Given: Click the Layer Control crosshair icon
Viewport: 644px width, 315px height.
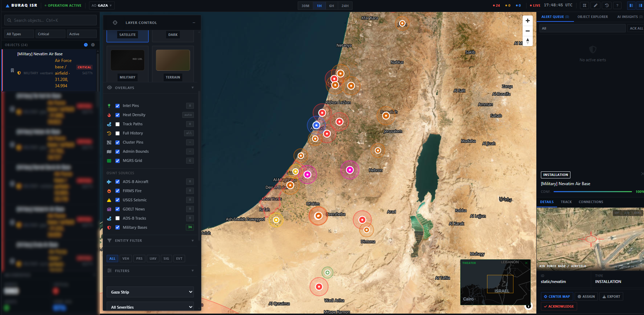Looking at the screenshot, I should pyautogui.click(x=115, y=23).
